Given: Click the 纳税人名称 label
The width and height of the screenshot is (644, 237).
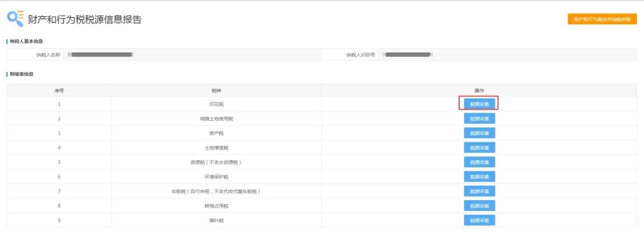Looking at the screenshot, I should coord(48,55).
